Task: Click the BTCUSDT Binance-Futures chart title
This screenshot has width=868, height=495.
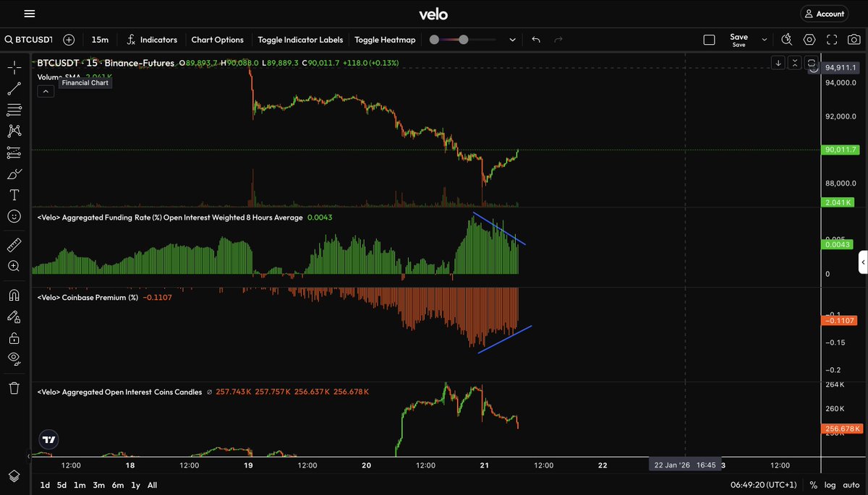Action: 106,63
